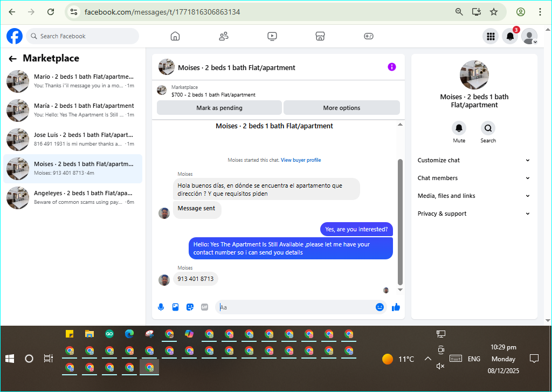Click the voice clip microphone icon
This screenshot has height=392, width=552.
[161, 307]
